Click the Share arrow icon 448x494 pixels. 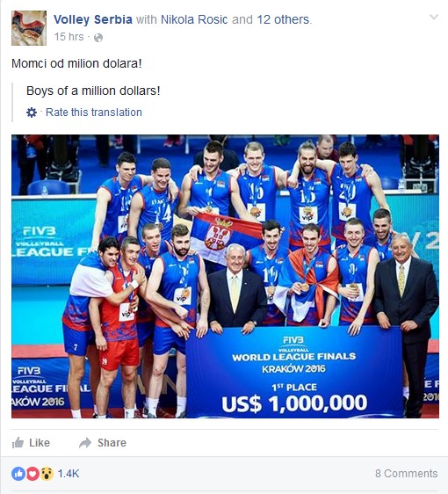tap(85, 443)
